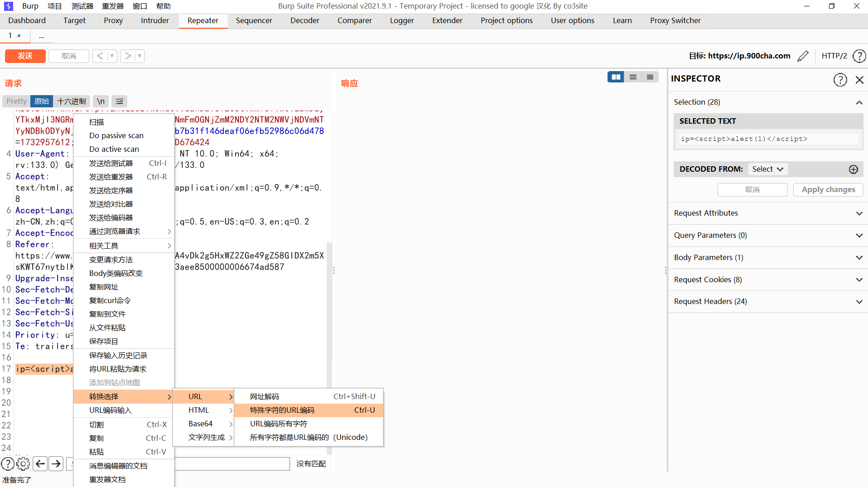This screenshot has width=868, height=487.
Task: Switch to the Pretty view tab
Action: (16, 101)
